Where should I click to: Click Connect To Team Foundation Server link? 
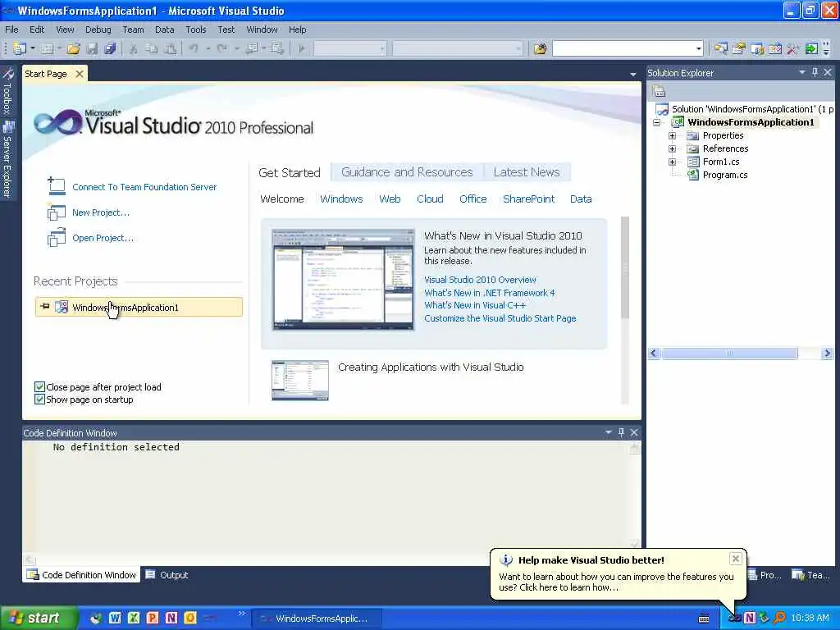pos(144,187)
